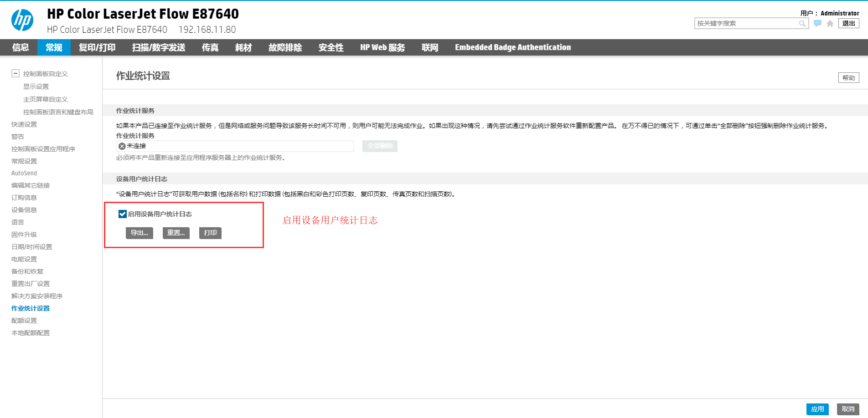The image size is (868, 418).
Task: Open 主页屏幕自定义 sidebar link
Action: pyautogui.click(x=46, y=99)
